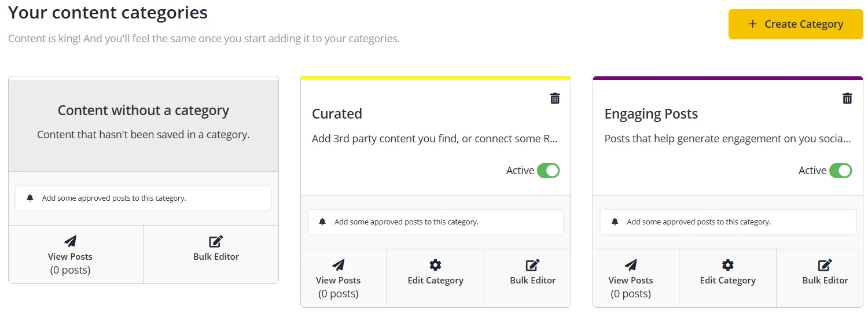
Task: Click the Content without a category panel
Action: (144, 124)
